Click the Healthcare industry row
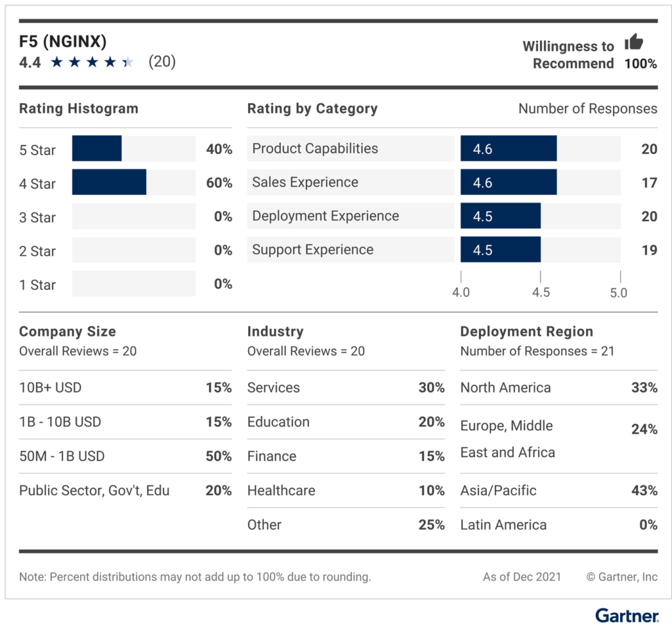 346,490
